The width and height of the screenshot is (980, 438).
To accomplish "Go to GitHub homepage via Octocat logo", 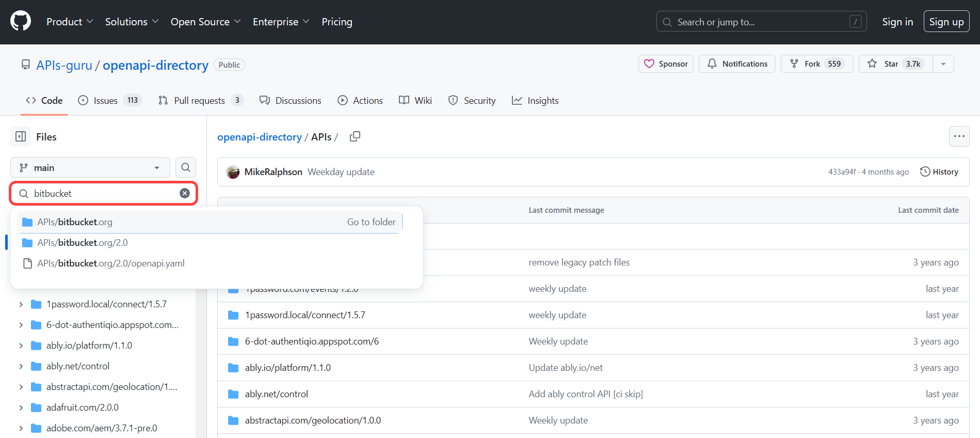I will coord(21,22).
